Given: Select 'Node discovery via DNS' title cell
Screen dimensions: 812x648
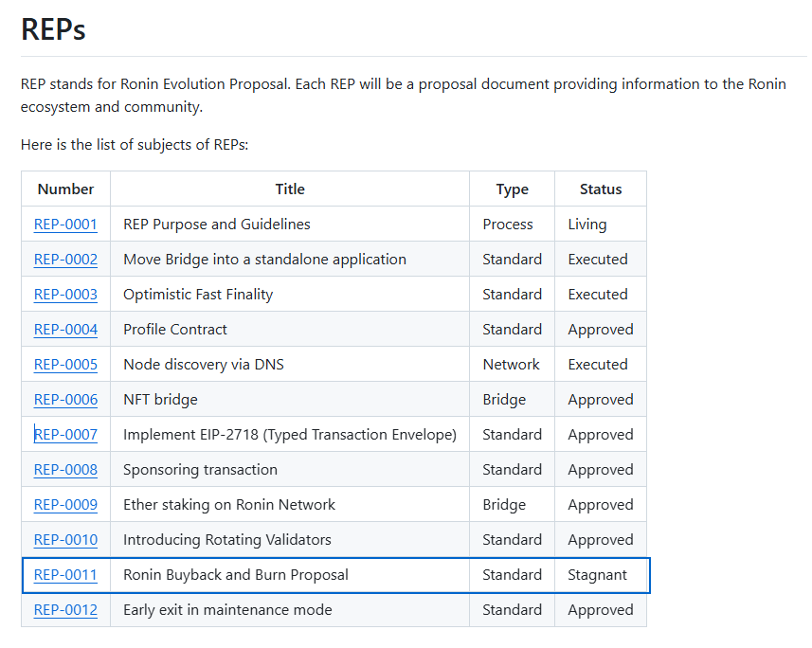Looking at the screenshot, I should pos(290,365).
